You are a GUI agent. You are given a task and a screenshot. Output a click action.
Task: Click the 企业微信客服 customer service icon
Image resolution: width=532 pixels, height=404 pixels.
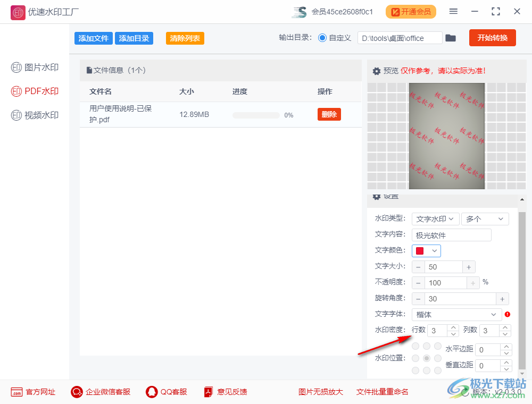(x=76, y=392)
